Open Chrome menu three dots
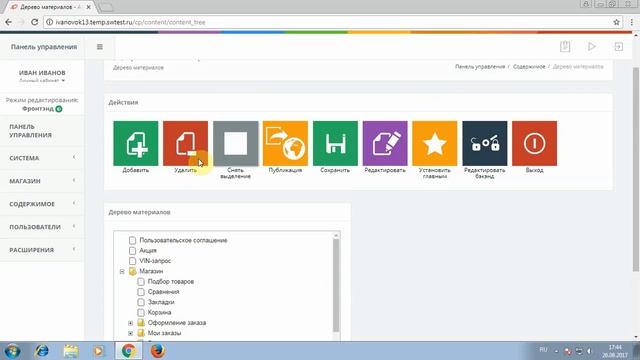Image resolution: width=640 pixels, height=360 pixels. [x=631, y=22]
